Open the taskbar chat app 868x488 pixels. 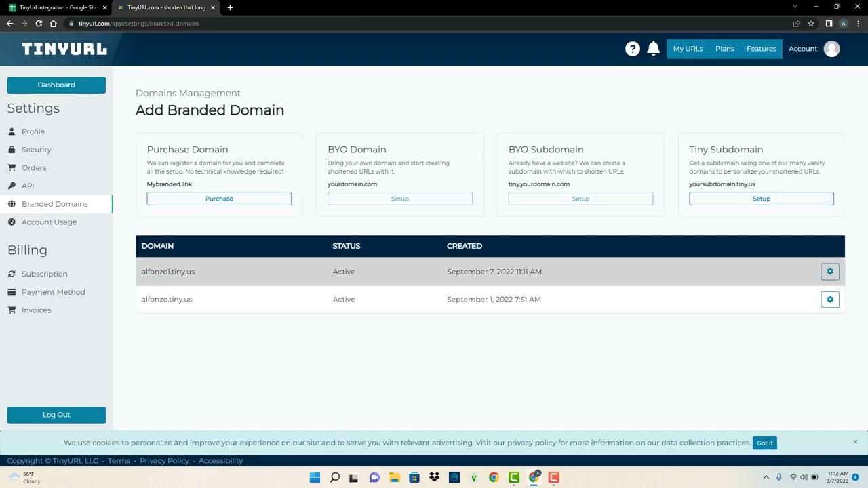click(x=374, y=477)
